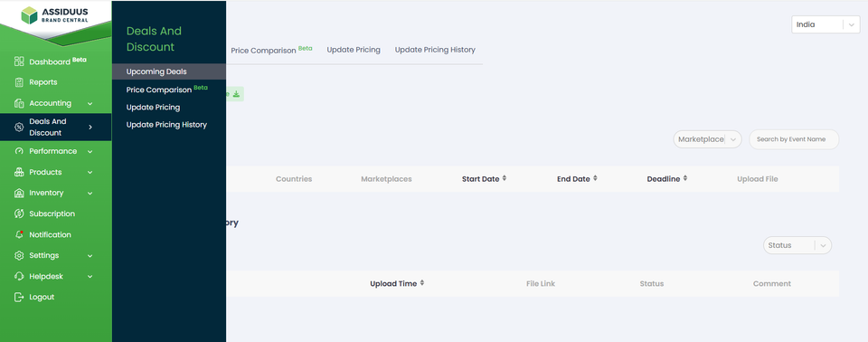Sort by Start Date arrows
The image size is (868, 342).
(x=505, y=179)
